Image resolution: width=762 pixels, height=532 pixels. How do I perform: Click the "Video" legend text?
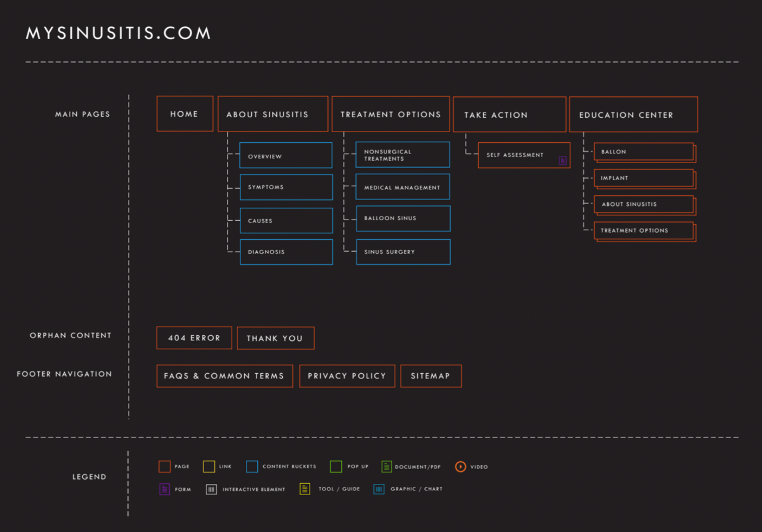479,467
